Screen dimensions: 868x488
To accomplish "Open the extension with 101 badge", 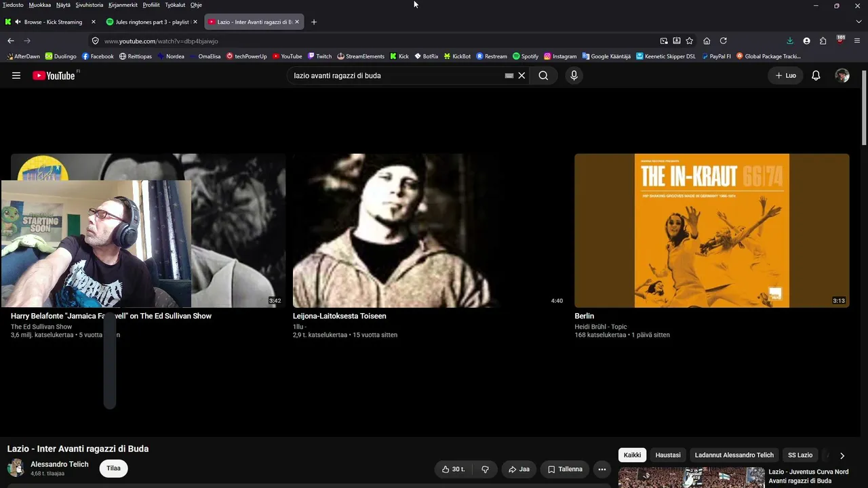I will coord(840,40).
